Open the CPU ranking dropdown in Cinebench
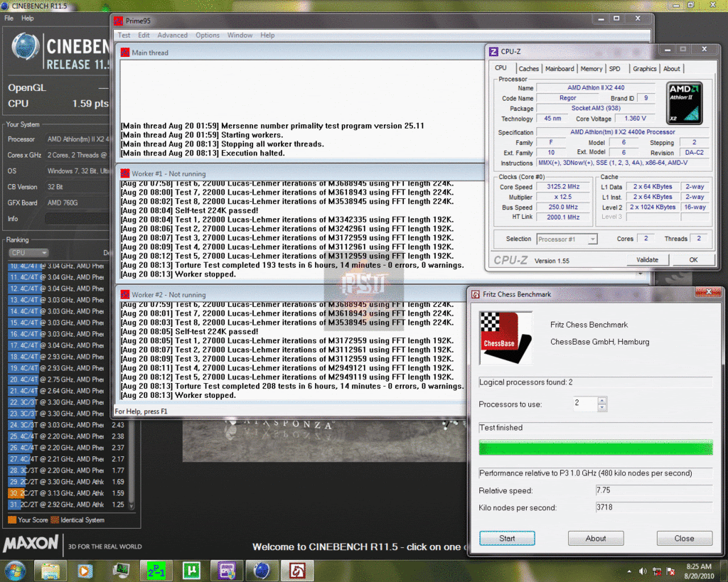 point(28,252)
